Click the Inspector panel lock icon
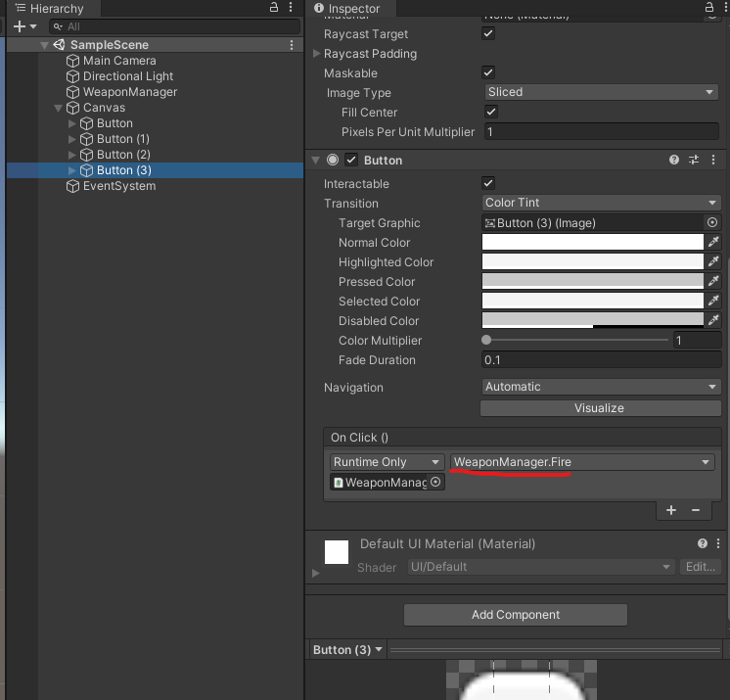Viewport: 730px width, 700px height. (709, 8)
